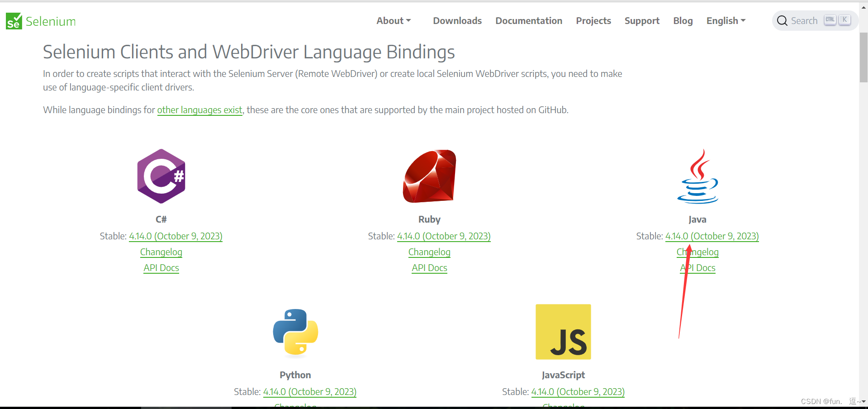This screenshot has height=409, width=868.
Task: Open the Java Changelog link
Action: [697, 252]
